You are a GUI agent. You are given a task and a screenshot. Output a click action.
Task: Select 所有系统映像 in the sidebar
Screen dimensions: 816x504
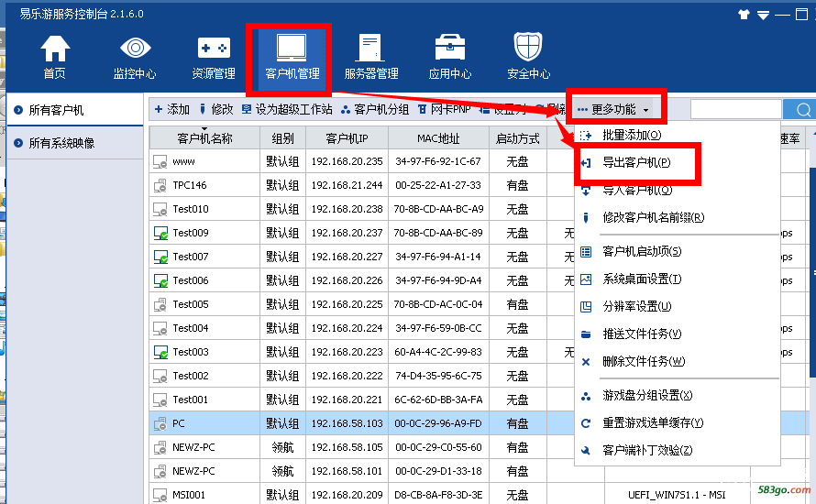point(75,143)
